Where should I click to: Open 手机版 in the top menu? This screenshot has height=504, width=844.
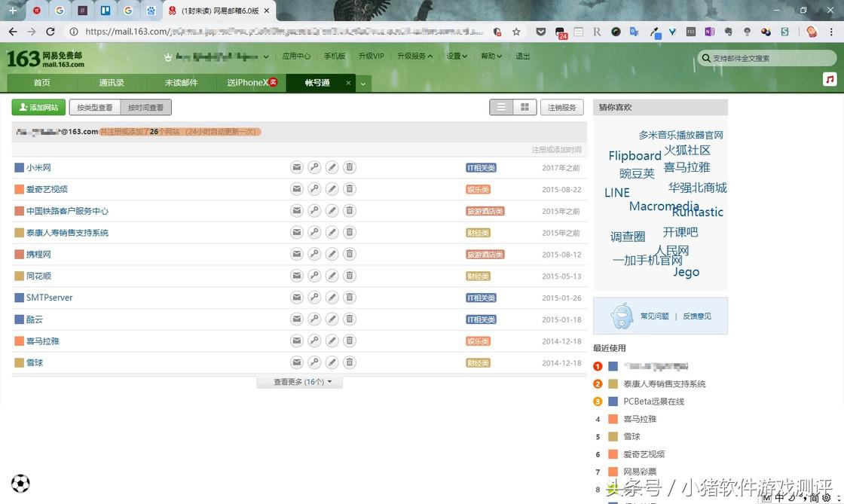335,56
